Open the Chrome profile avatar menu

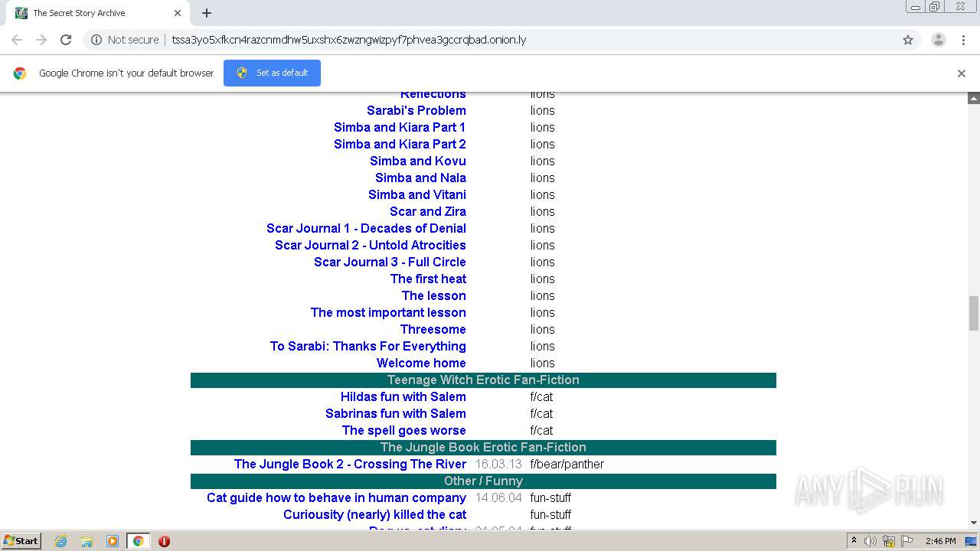[x=939, y=40]
